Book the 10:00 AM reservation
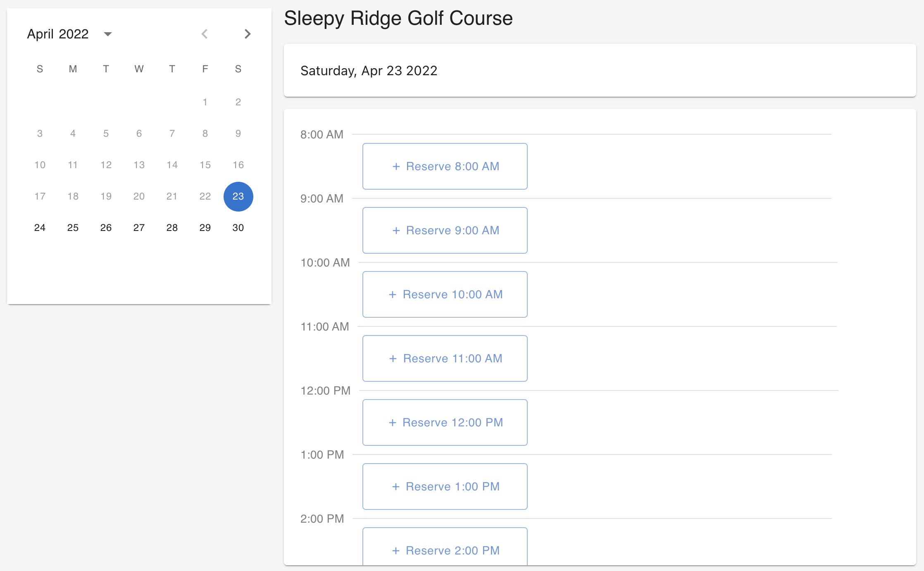Image resolution: width=924 pixels, height=571 pixels. (x=445, y=294)
